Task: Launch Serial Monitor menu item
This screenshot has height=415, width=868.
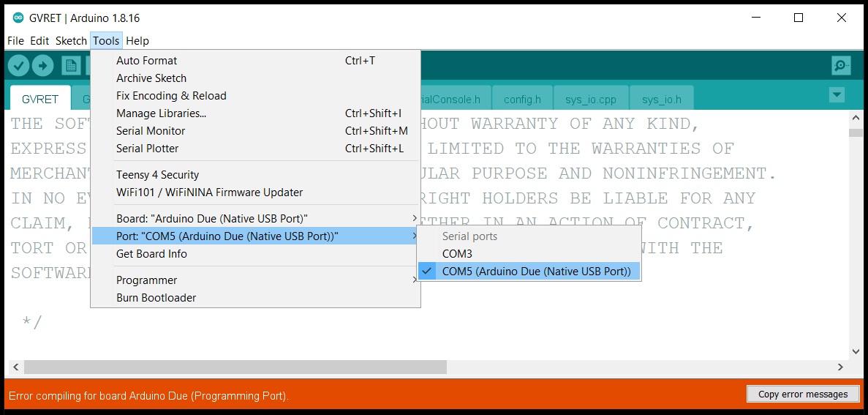Action: click(255, 131)
